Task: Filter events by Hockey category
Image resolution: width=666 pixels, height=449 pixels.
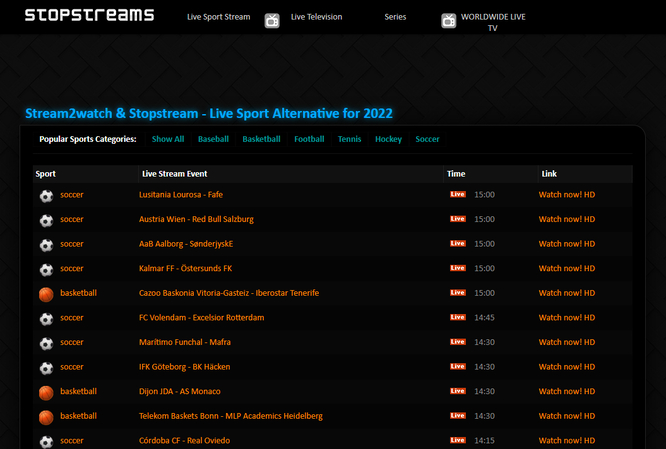Action: (388, 139)
